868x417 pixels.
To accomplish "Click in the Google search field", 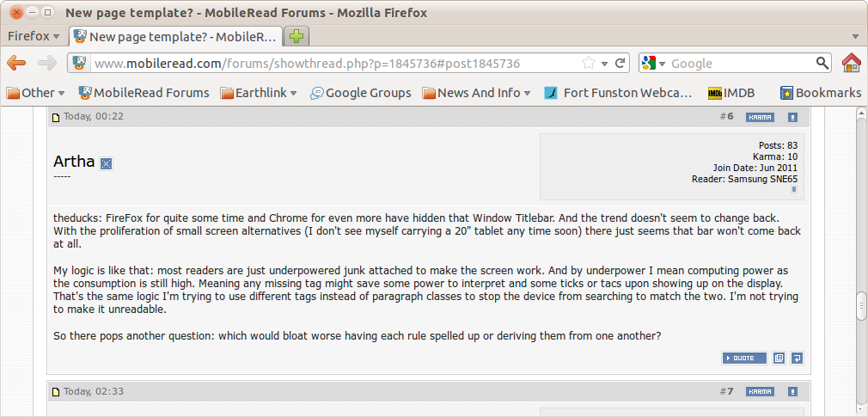I will 739,63.
